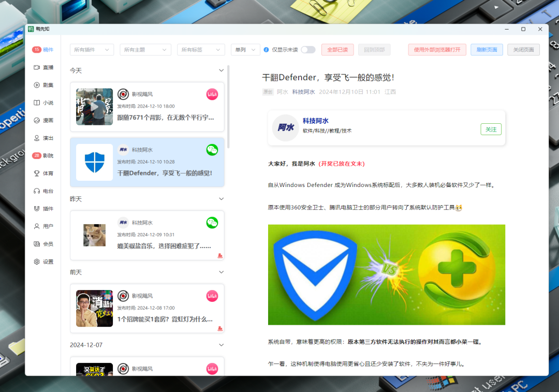Image resolution: width=559 pixels, height=392 pixels.
Task: Click the article list scrollbar
Action: click(x=228, y=107)
